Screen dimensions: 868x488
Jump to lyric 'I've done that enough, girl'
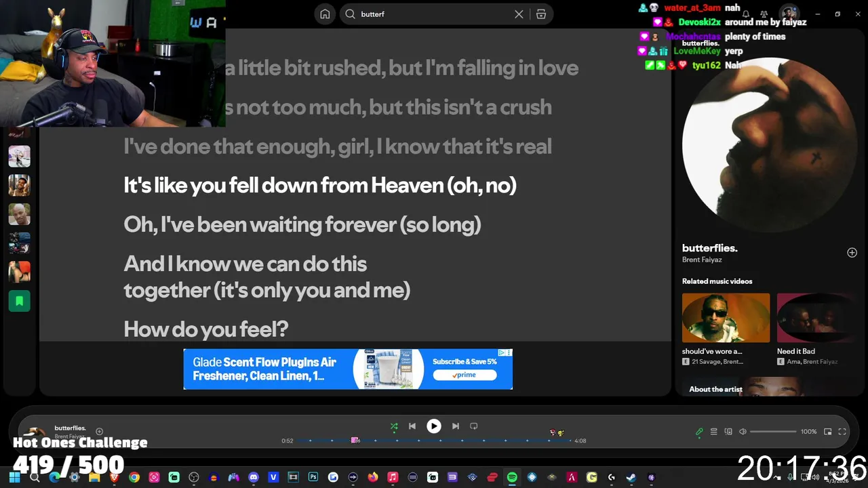coord(338,146)
